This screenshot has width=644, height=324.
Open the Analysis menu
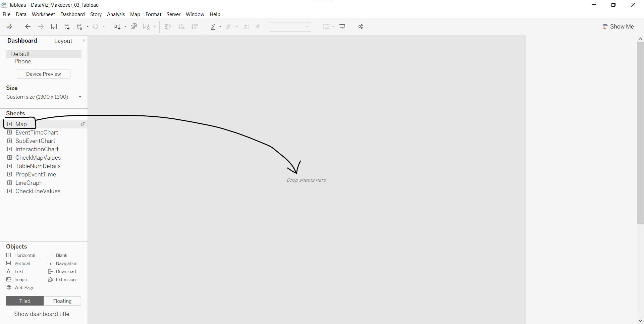[116, 14]
